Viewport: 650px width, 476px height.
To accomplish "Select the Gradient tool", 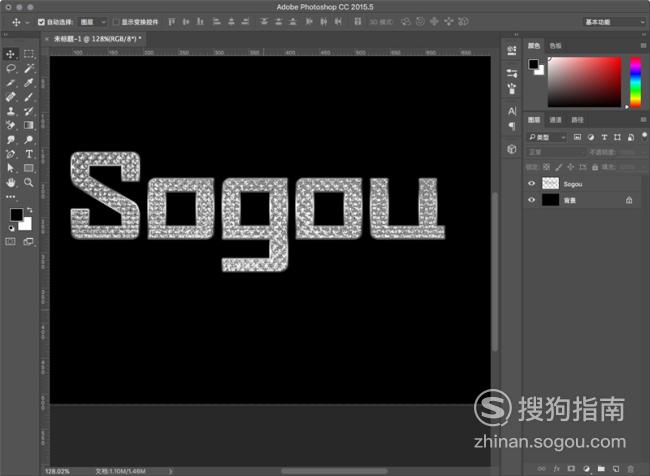I will pyautogui.click(x=29, y=125).
